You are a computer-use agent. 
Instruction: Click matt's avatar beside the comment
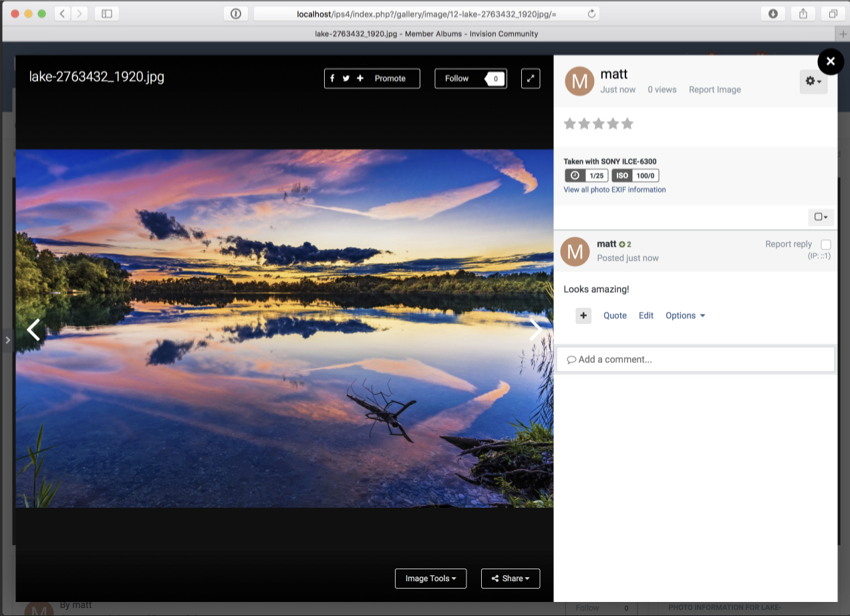point(575,251)
